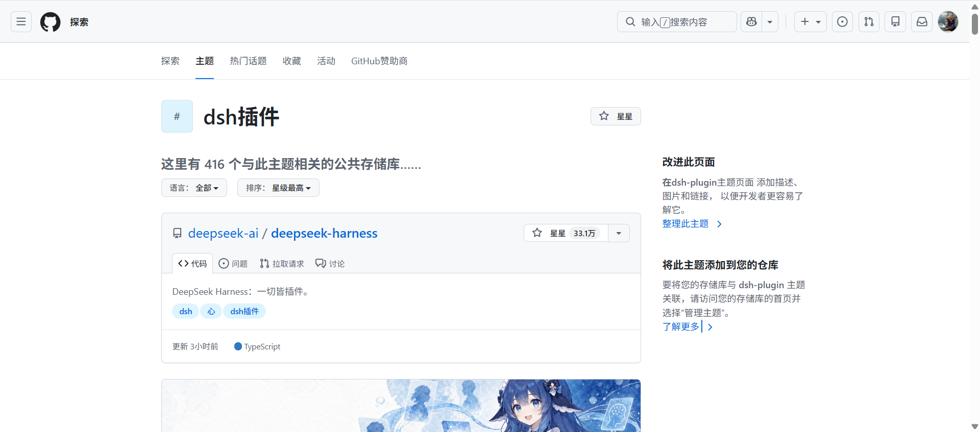The width and height of the screenshot is (980, 432).
Task: Click the TypeScript language label
Action: [257, 347]
